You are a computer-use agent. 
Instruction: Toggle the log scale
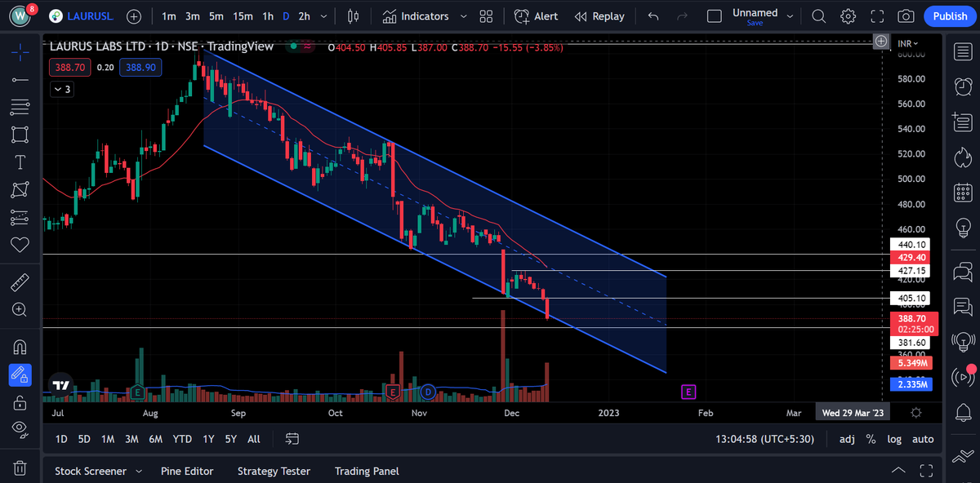tap(894, 439)
